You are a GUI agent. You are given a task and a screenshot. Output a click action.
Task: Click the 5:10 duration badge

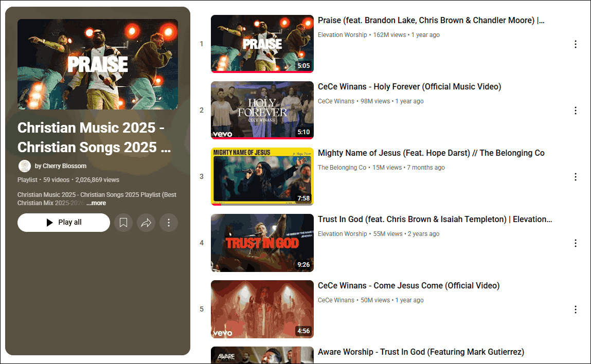click(303, 132)
